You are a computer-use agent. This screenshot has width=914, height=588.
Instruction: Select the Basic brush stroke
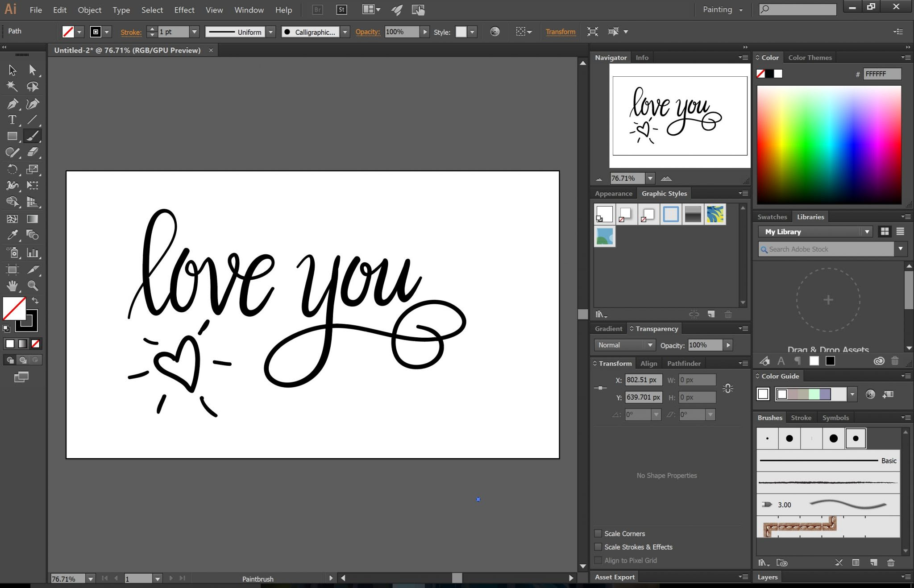pos(828,460)
